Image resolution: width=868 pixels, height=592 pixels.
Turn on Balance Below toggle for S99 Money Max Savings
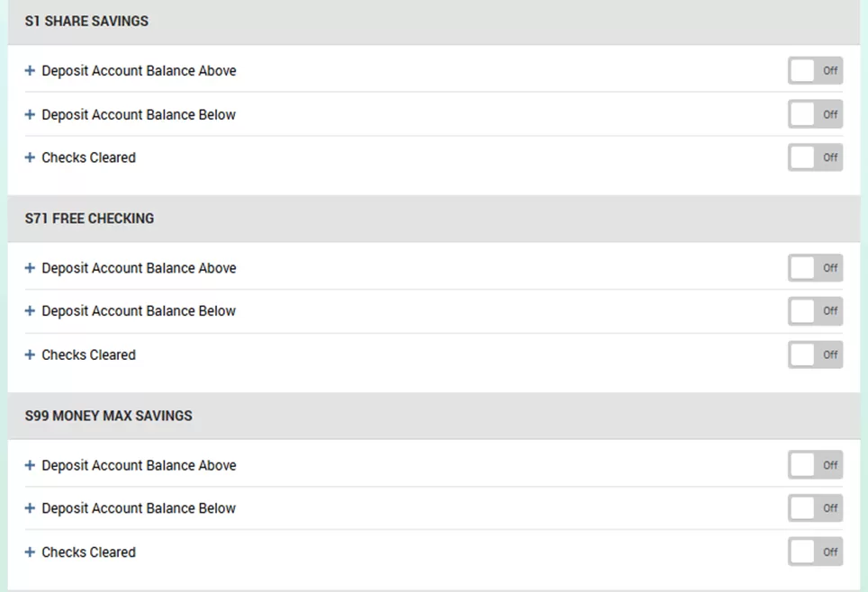coord(816,508)
